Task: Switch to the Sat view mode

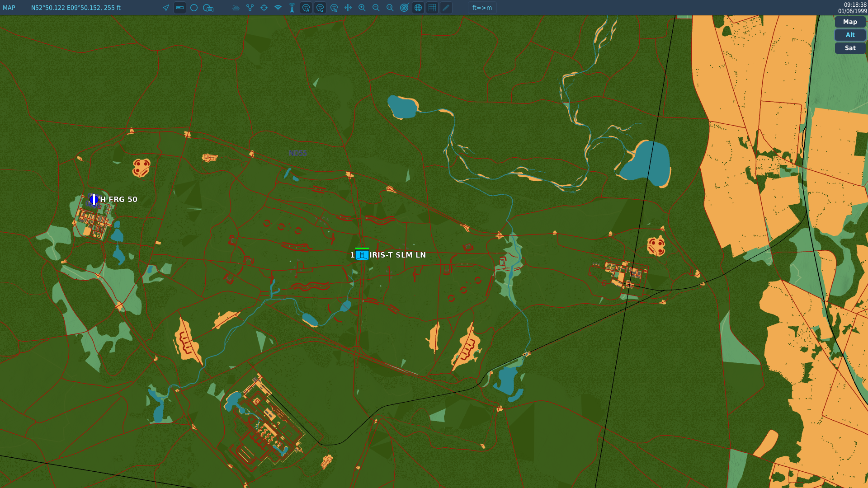Action: (x=850, y=48)
